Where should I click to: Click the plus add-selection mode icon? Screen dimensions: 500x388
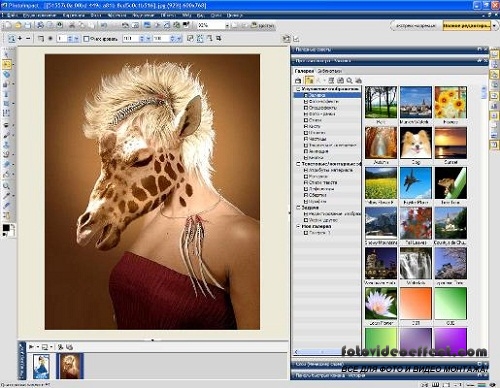(x=20, y=39)
